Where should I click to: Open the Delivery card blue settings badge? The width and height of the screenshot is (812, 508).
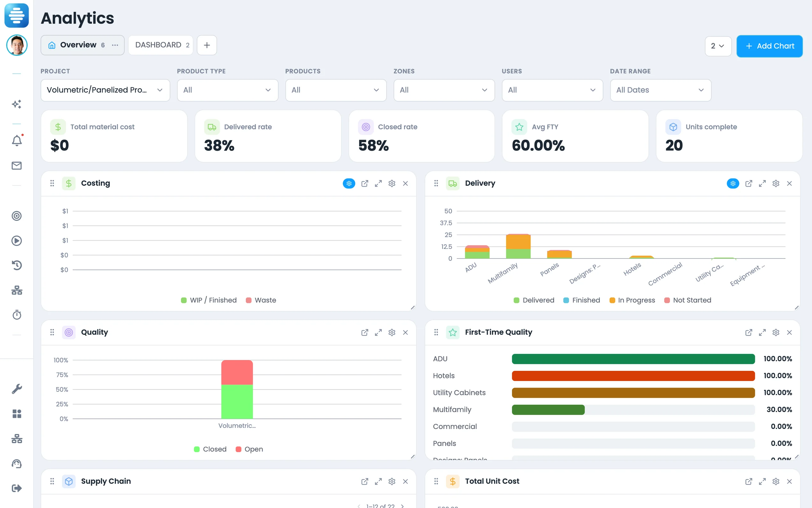733,184
